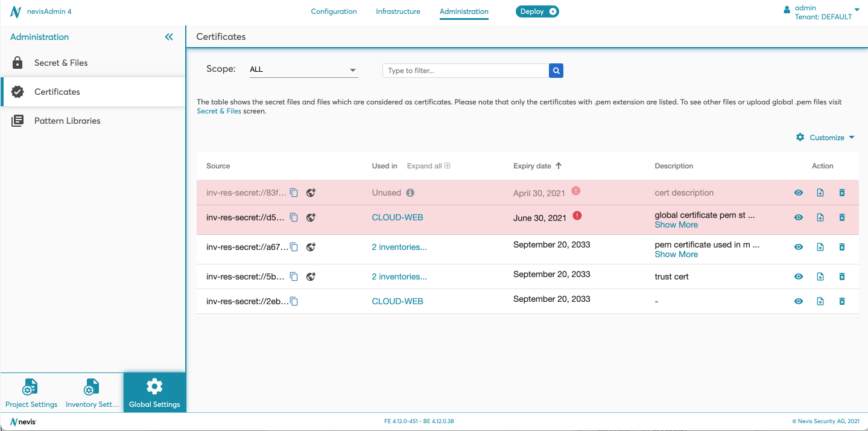Image resolution: width=868 pixels, height=431 pixels.
Task: Copy source path of April 30, 2021 certificate
Action: coord(294,193)
